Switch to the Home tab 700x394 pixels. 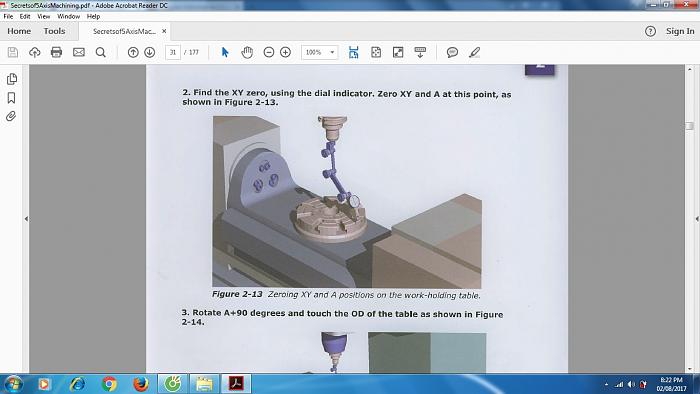pyautogui.click(x=19, y=31)
